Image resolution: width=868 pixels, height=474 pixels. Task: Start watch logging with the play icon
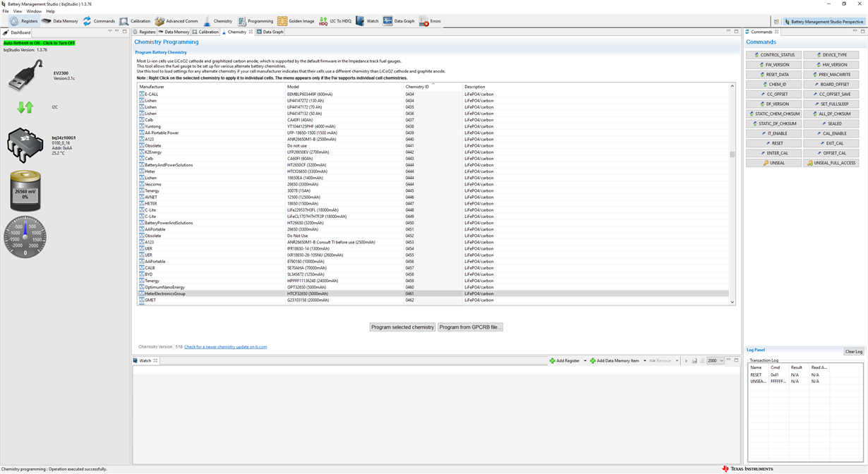coord(685,360)
